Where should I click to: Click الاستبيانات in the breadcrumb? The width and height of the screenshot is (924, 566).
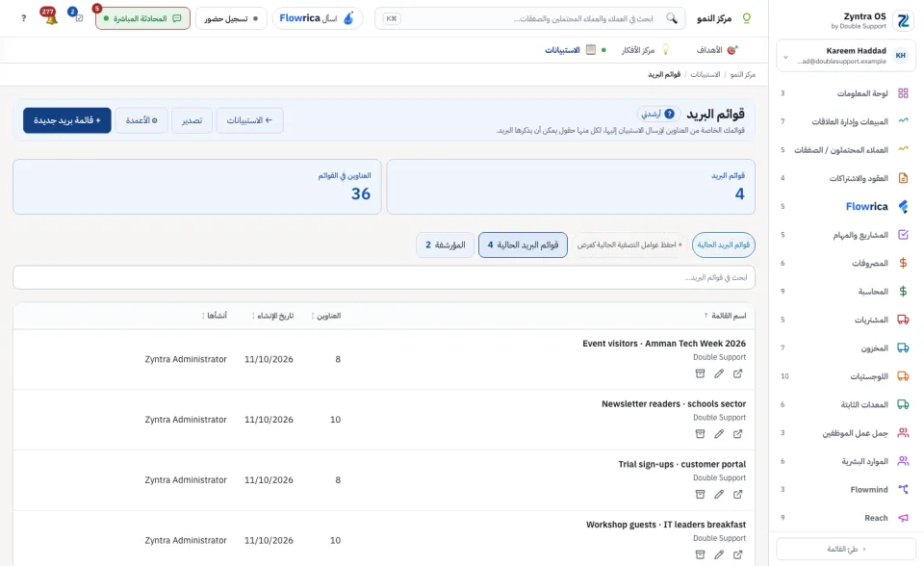click(x=705, y=74)
